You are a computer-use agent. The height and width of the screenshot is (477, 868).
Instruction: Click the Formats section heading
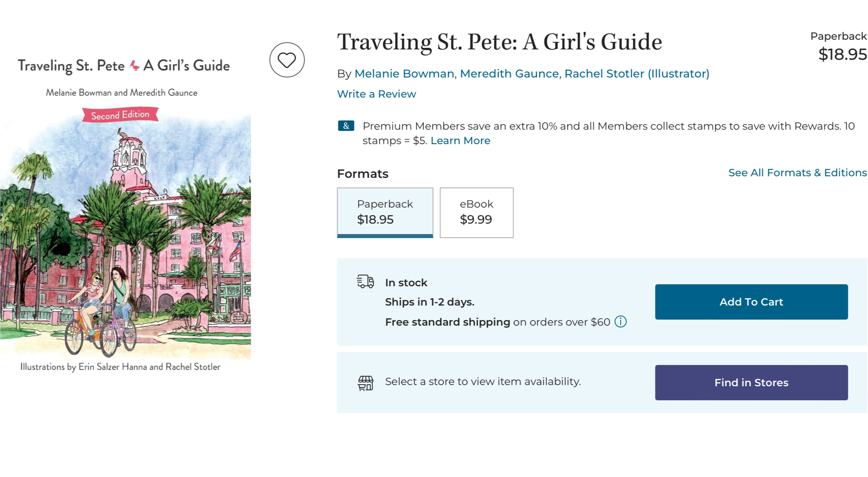362,174
